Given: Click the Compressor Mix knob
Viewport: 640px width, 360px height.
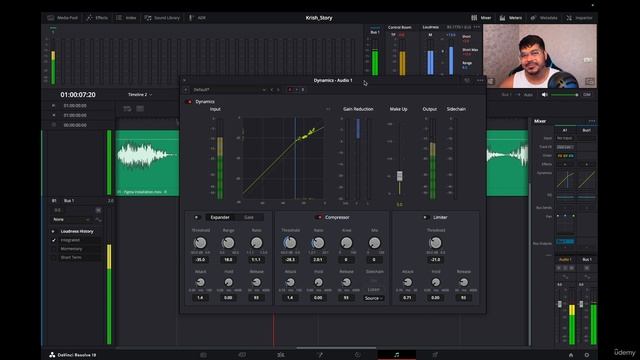Looking at the screenshot, I should (x=374, y=243).
